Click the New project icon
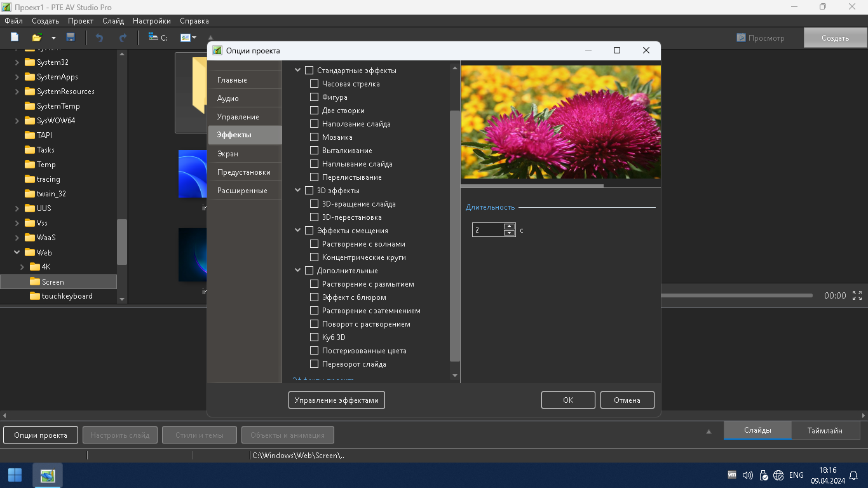The image size is (868, 488). (x=15, y=37)
